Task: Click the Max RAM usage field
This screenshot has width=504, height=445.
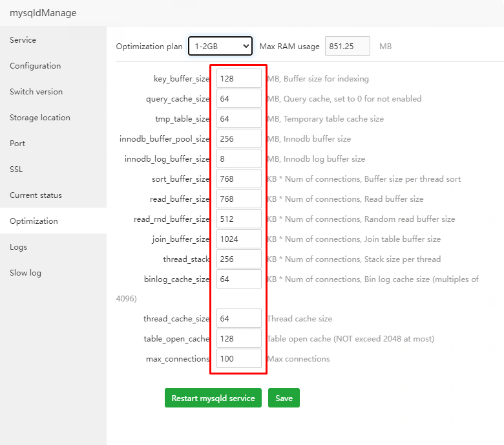Action: coord(347,46)
